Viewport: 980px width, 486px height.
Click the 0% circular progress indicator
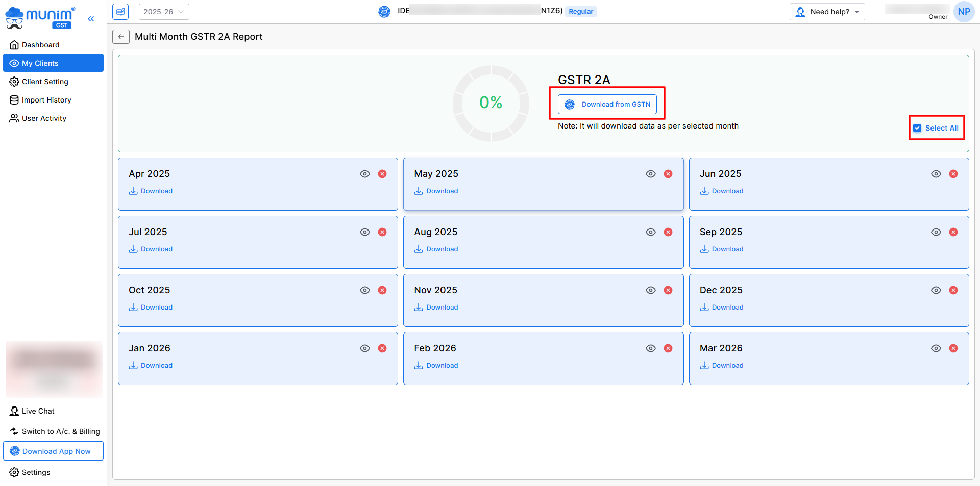tap(491, 103)
